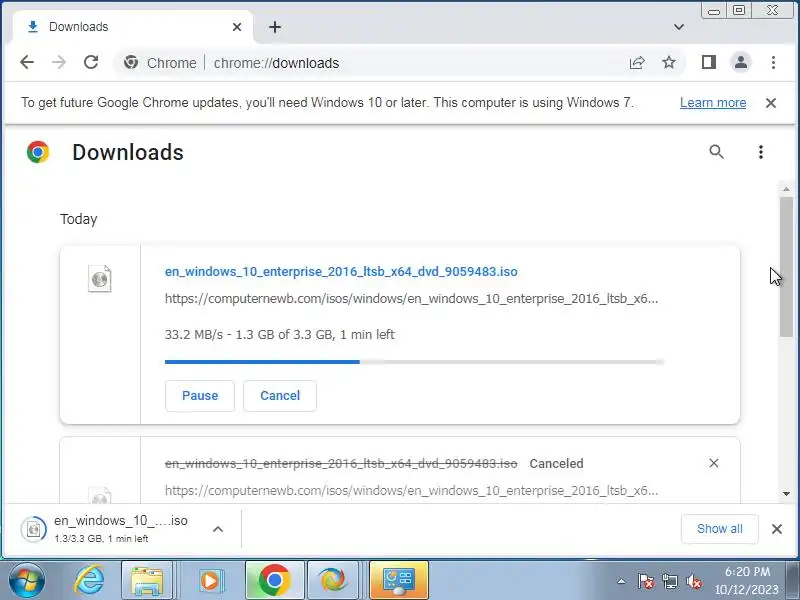Open the swirl-logo browser on taskbar
800x600 pixels.
(333, 581)
